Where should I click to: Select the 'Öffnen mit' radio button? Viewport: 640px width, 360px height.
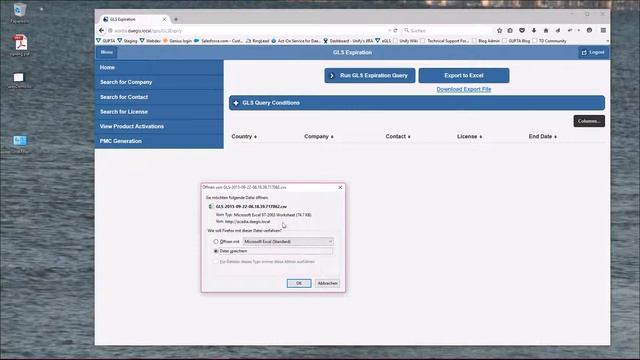(x=216, y=242)
